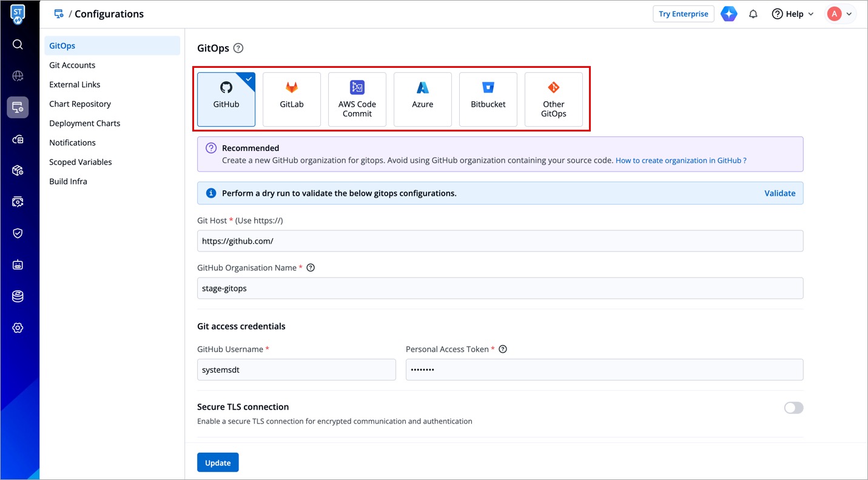Screen dimensions: 868x480
Task: Select the Azure provider tile
Action: [423, 99]
